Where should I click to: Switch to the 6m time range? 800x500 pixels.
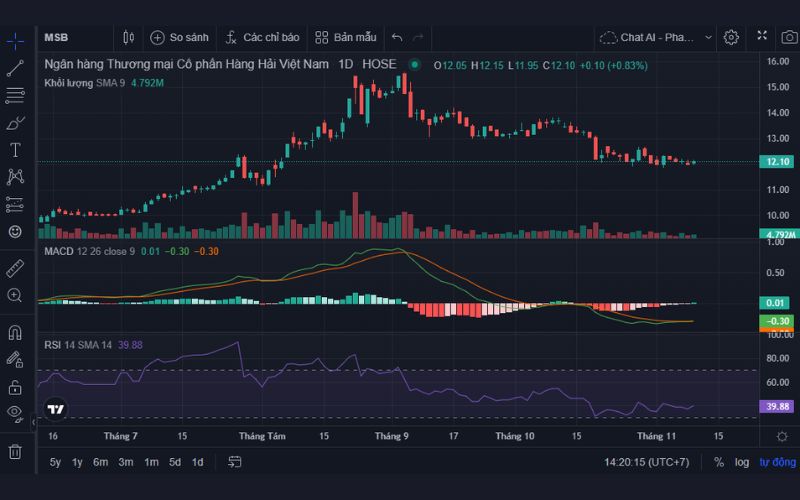click(100, 462)
